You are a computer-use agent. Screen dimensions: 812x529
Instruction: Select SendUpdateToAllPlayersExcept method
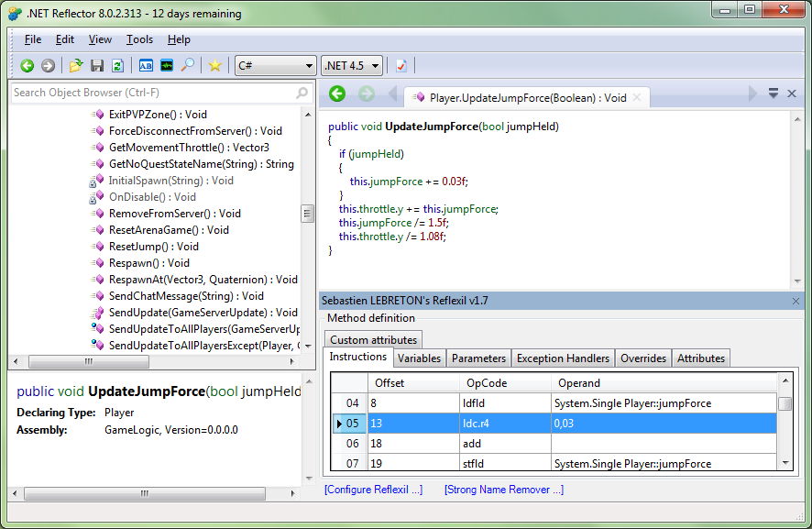(204, 346)
